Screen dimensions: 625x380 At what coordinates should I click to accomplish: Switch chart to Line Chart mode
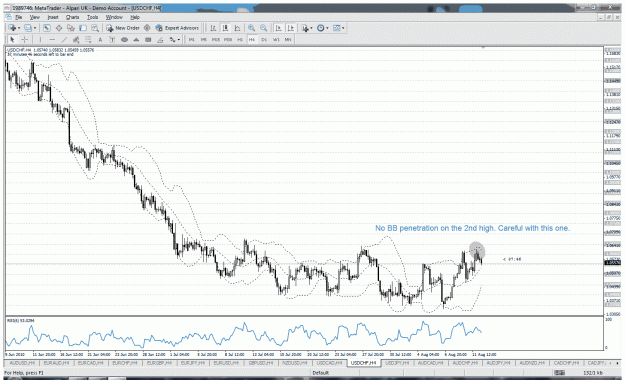[237, 28]
